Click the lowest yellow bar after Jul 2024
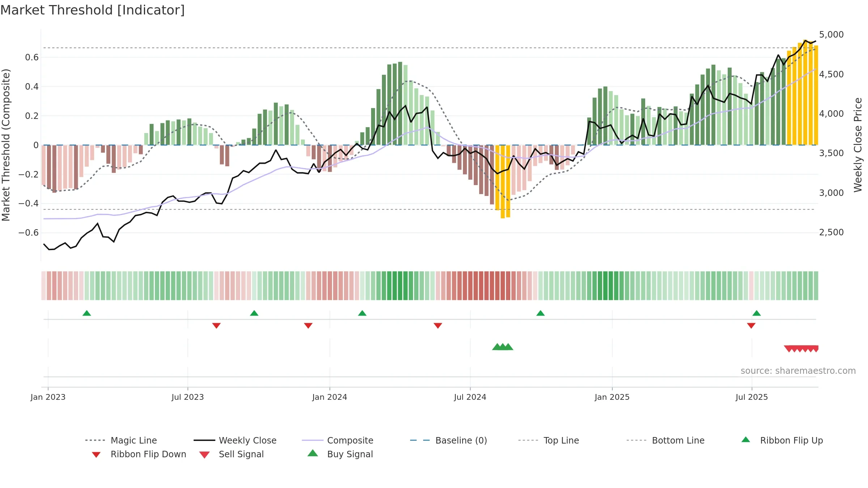The image size is (868, 488). pos(503,181)
